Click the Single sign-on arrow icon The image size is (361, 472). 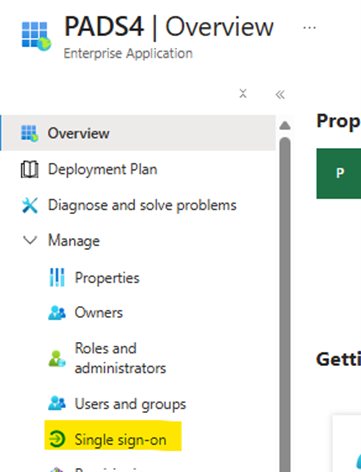tap(57, 439)
